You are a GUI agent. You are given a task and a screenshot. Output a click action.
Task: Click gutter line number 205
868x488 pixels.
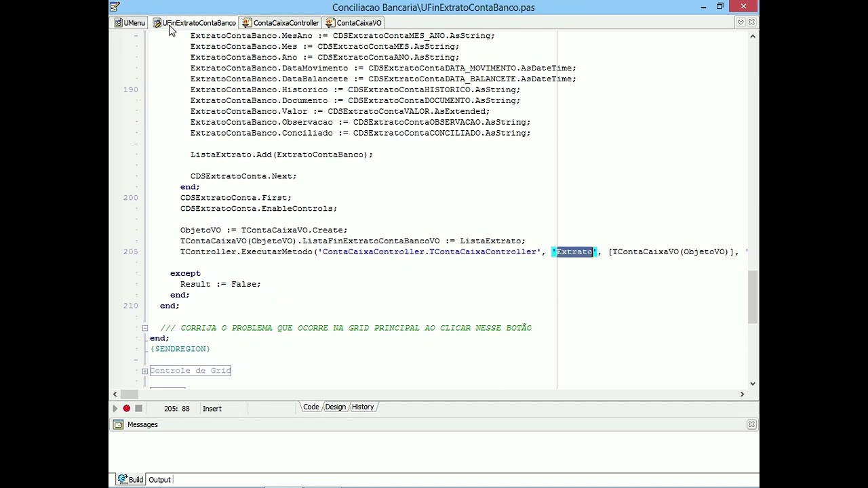point(130,251)
